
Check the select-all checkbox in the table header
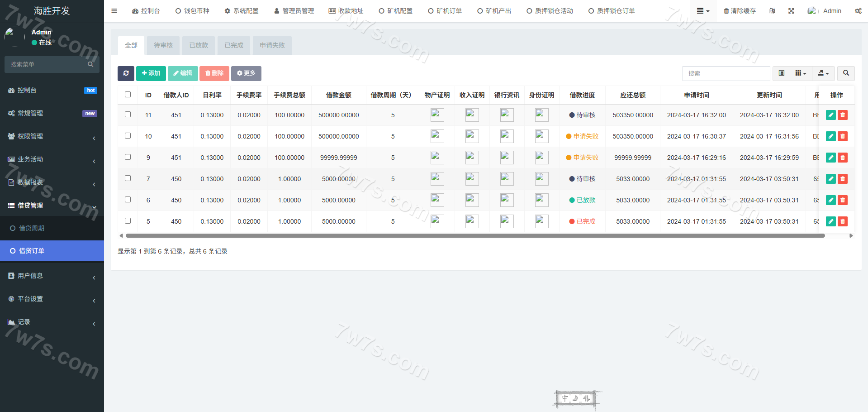click(128, 95)
